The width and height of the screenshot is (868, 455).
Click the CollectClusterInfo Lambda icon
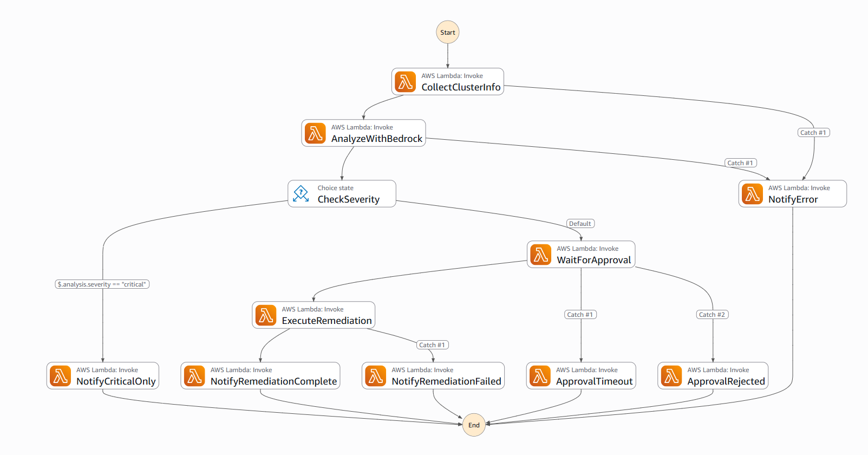406,82
